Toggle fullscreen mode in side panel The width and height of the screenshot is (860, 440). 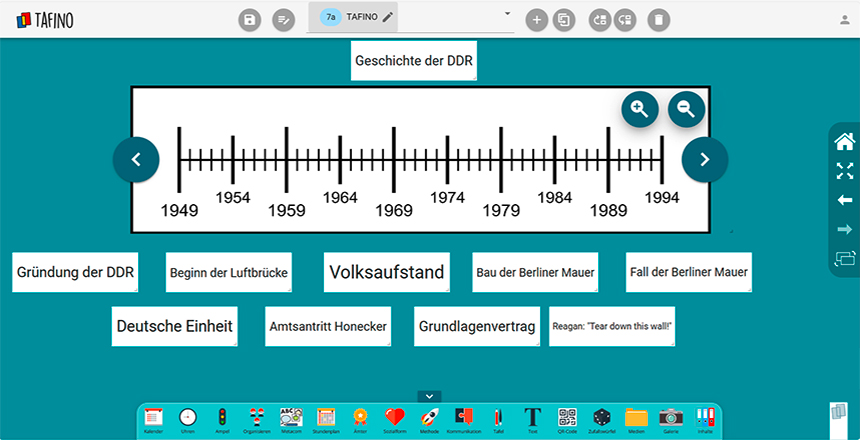(844, 171)
